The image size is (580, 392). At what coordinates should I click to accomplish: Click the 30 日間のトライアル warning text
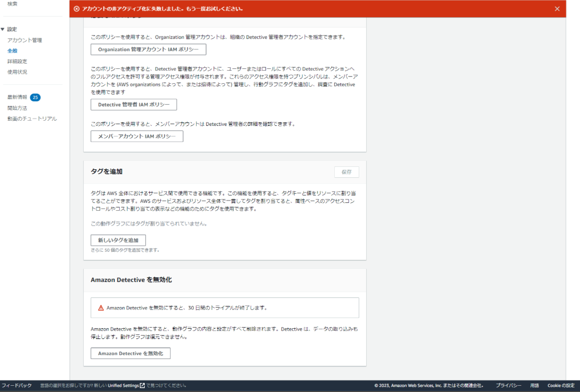[x=187, y=308]
